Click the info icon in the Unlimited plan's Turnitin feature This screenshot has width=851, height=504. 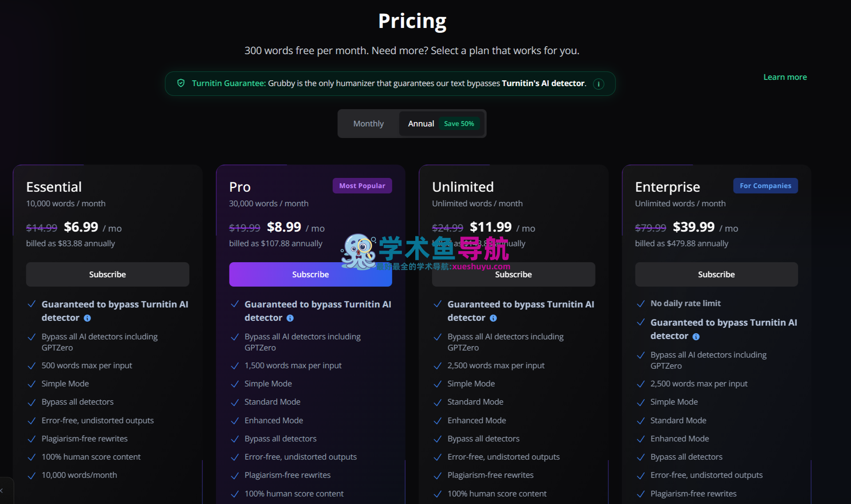(493, 318)
